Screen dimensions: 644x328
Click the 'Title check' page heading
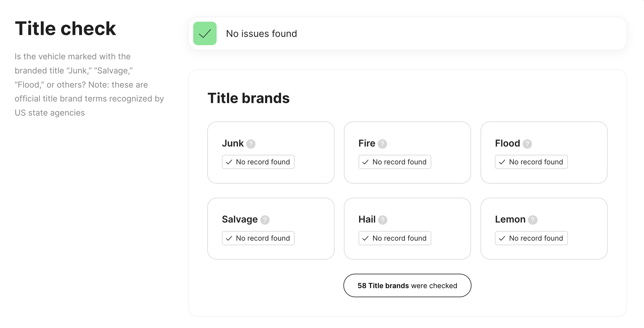pos(65,29)
